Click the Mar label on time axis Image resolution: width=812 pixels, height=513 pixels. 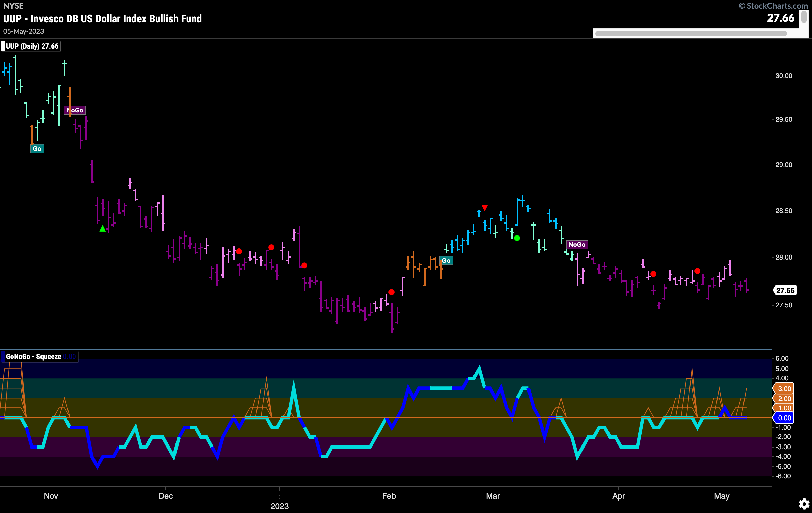click(x=493, y=496)
